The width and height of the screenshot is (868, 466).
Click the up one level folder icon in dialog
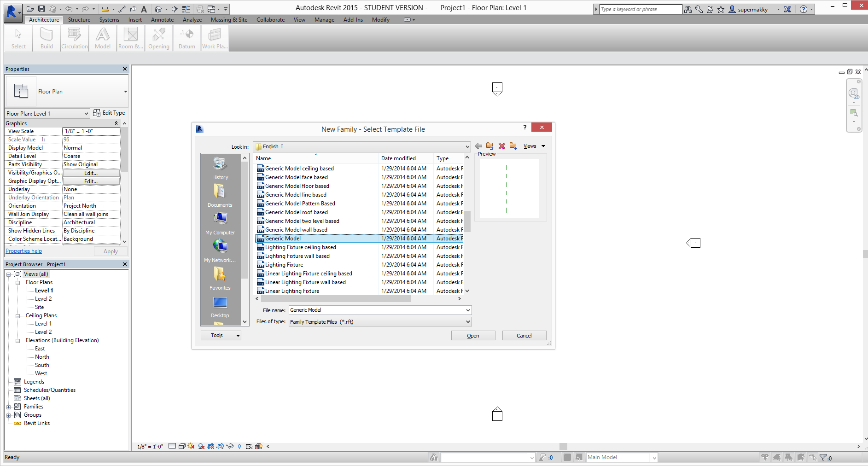click(489, 146)
